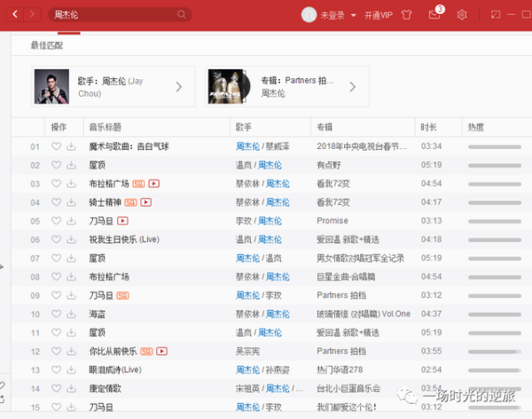
Task: Expand the 未登录 account dropdown arrow
Action: (353, 15)
